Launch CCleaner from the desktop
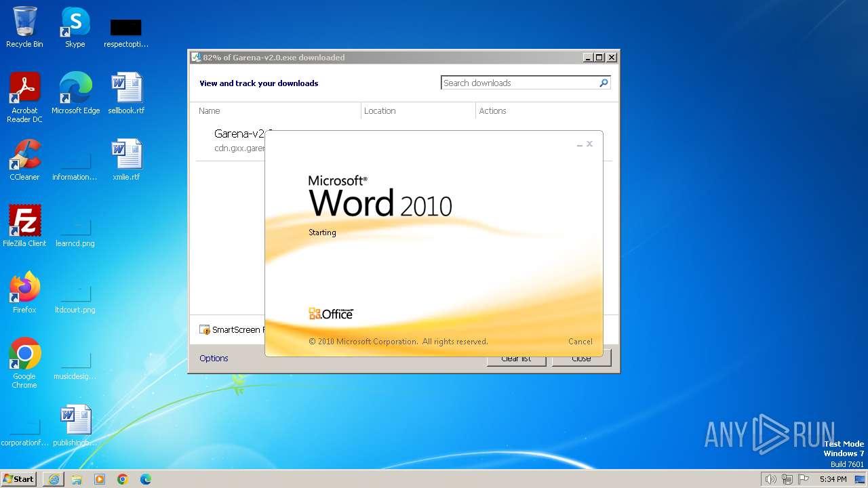 point(24,159)
